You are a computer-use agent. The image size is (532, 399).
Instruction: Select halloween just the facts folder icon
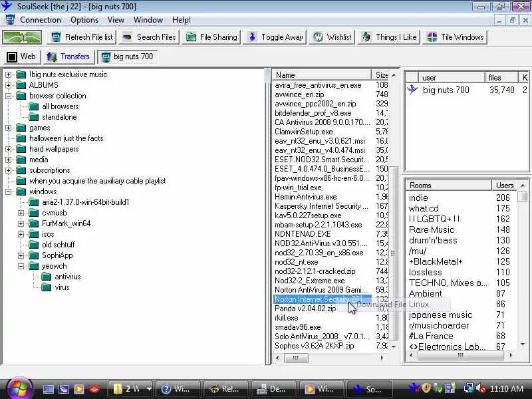21,138
